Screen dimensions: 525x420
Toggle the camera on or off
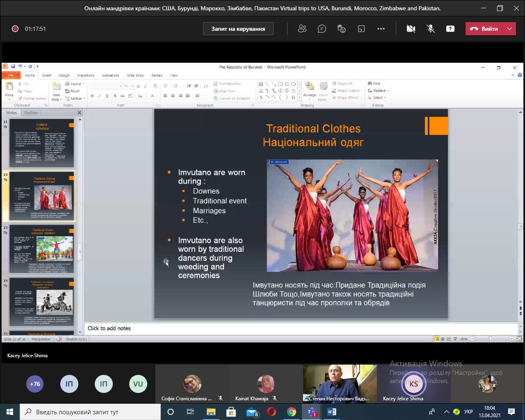pyautogui.click(x=411, y=29)
